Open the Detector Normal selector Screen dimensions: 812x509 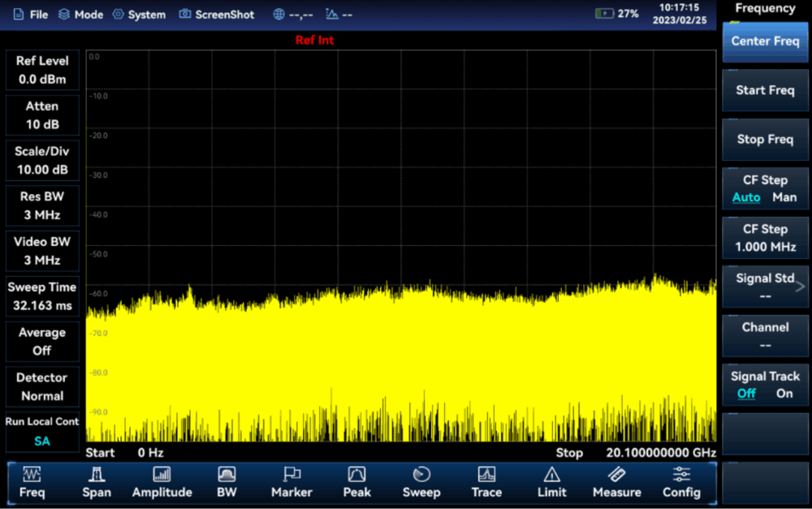(x=42, y=387)
